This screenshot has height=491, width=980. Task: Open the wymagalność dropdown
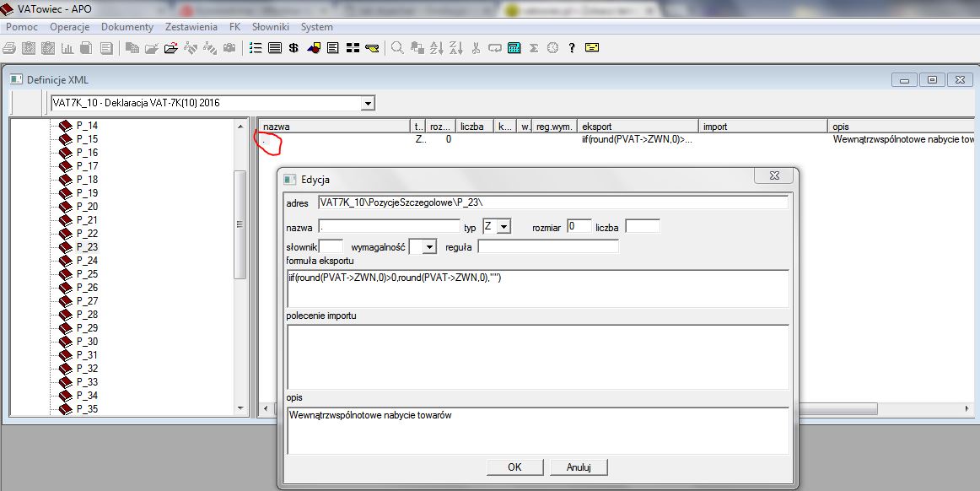click(429, 246)
